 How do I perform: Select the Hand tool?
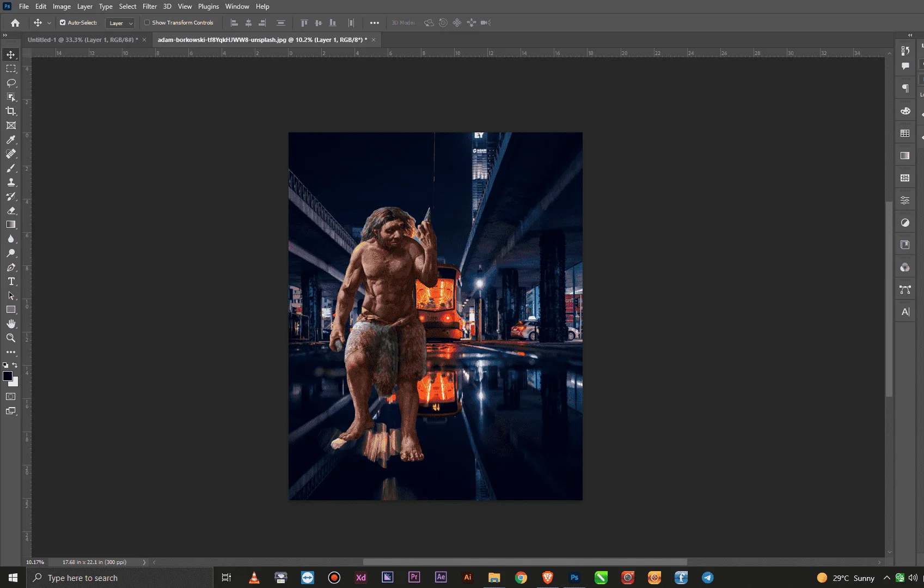click(11, 324)
